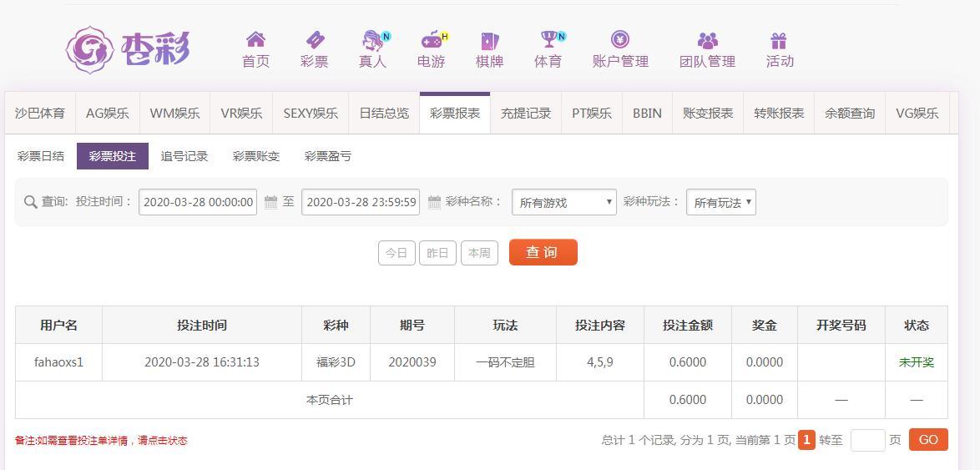Viewport: 980px width, 470px height.
Task: Click the orange 查询 button
Action: point(543,252)
